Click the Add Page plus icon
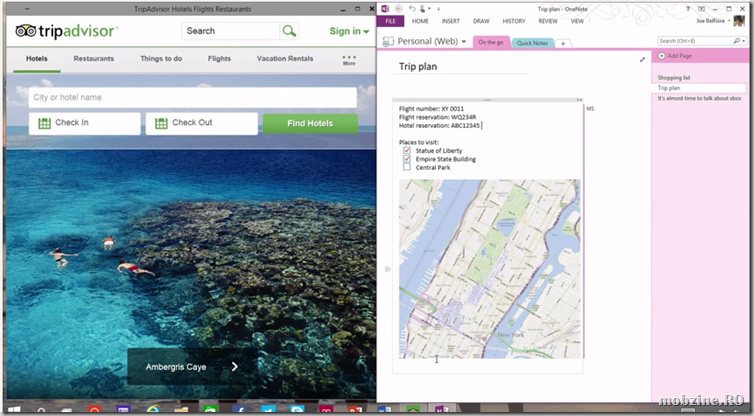 pyautogui.click(x=662, y=55)
